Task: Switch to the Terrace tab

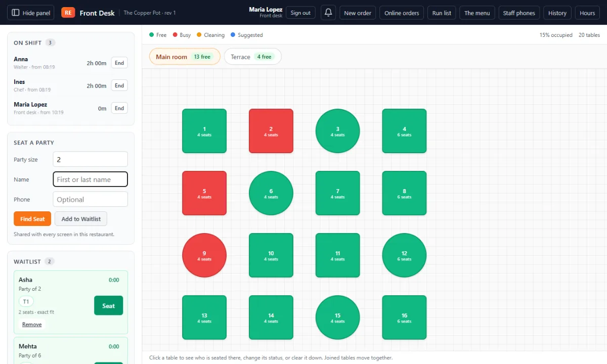Action: [x=252, y=57]
